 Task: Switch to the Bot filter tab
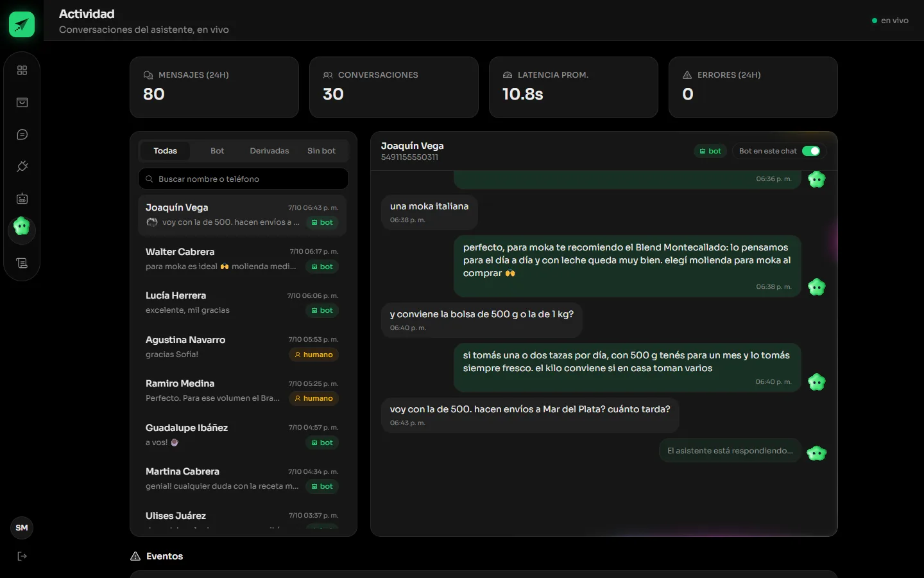(218, 151)
